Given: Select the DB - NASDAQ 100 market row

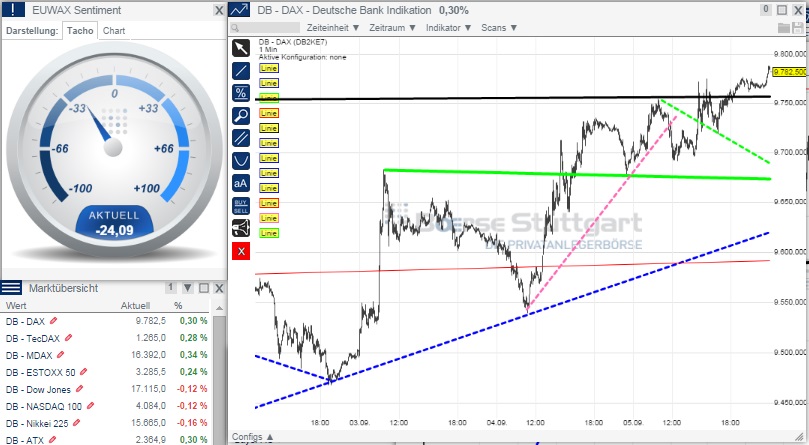Looking at the screenshot, I should pyautogui.click(x=106, y=406).
